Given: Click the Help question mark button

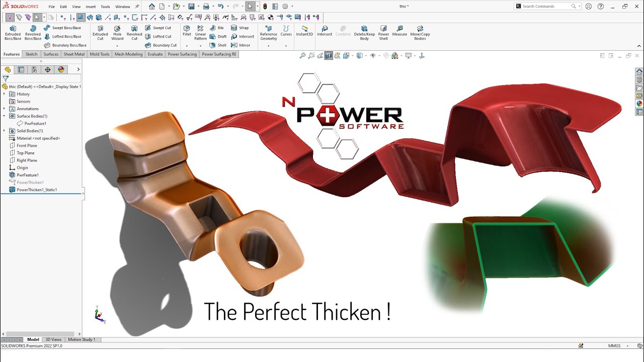Looking at the screenshot, I should [600, 7].
